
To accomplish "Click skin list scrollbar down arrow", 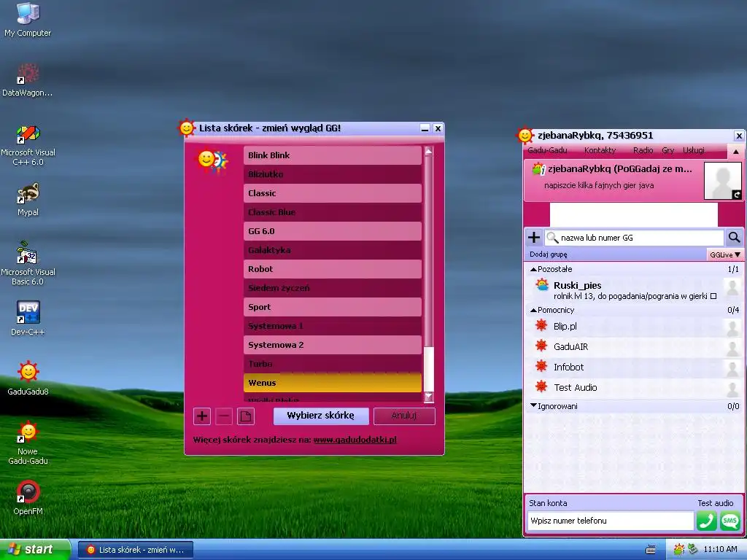I will click(428, 396).
